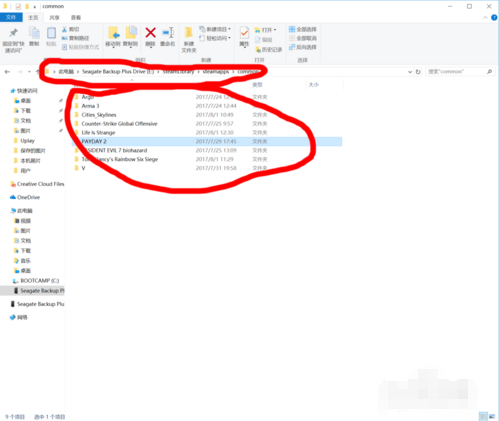Click the Paste clipboard icon
This screenshot has width=499, height=421.
pyautogui.click(x=51, y=33)
